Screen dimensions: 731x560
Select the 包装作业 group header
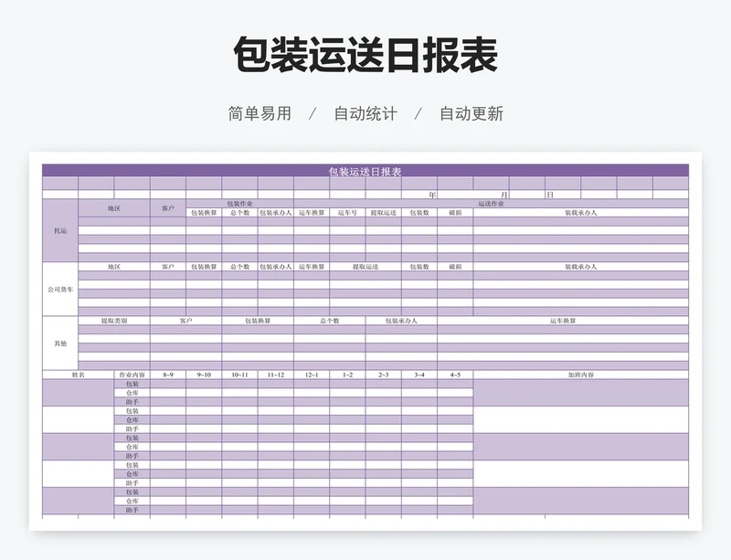point(239,204)
